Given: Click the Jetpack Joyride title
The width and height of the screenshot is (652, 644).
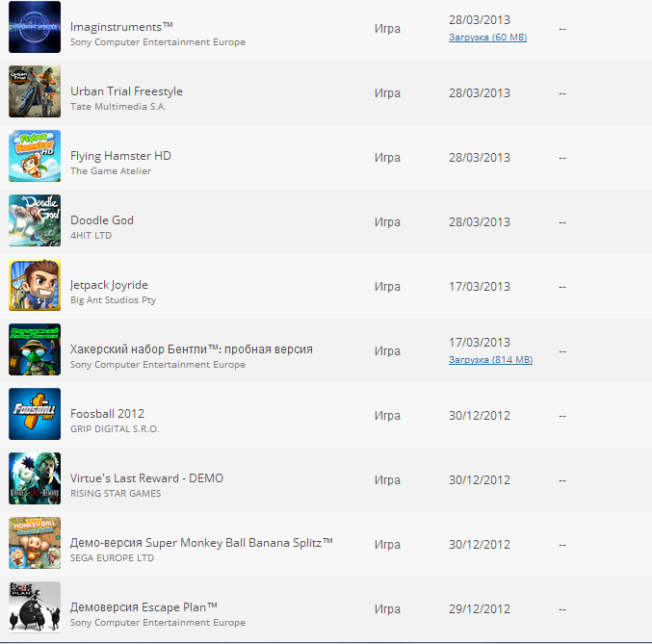Looking at the screenshot, I should [109, 285].
